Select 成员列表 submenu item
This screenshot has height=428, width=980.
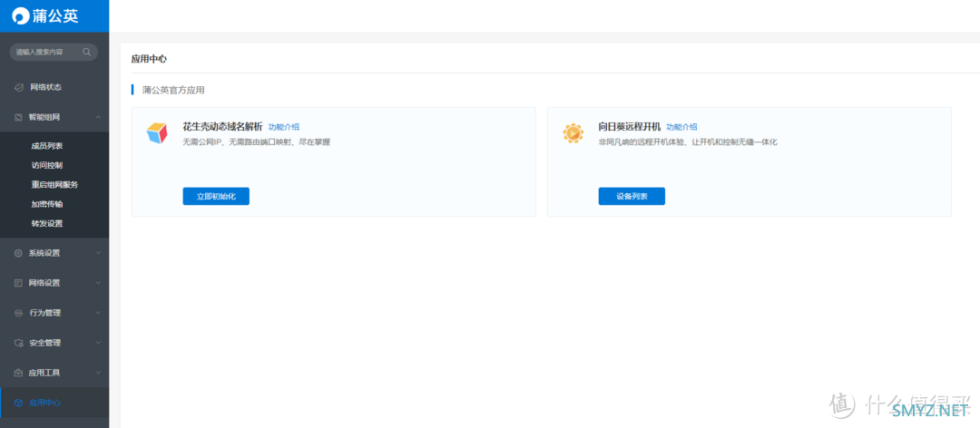(x=47, y=146)
